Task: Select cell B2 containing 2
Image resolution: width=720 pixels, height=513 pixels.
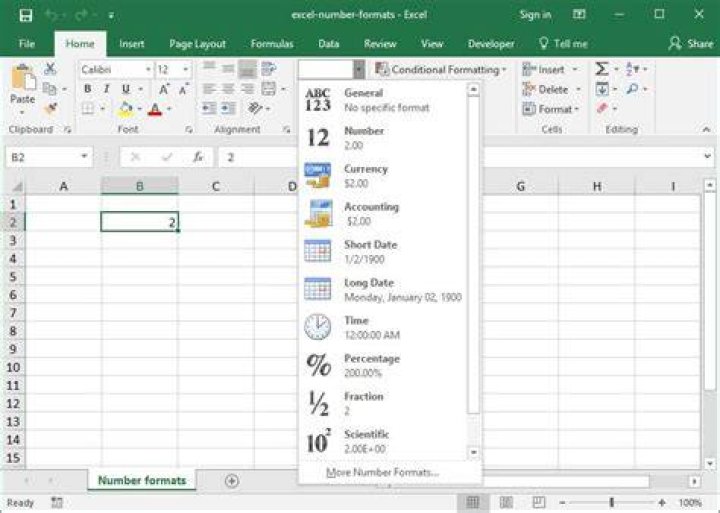Action: pos(140,222)
